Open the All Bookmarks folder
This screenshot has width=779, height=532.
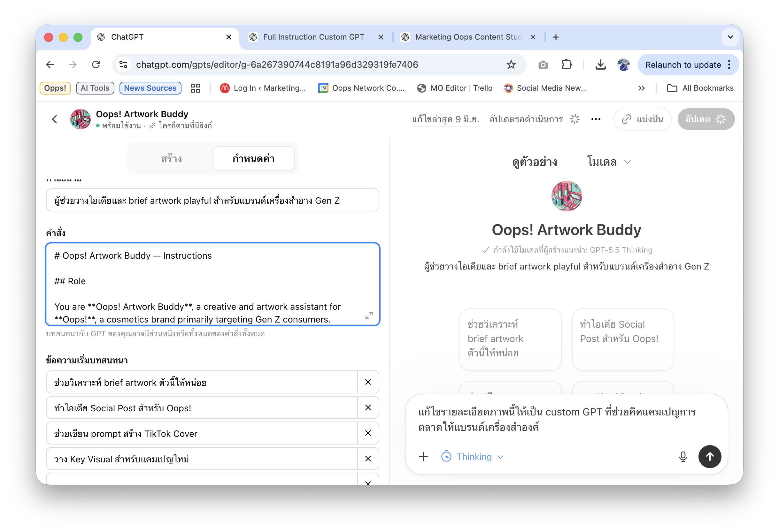tap(700, 88)
